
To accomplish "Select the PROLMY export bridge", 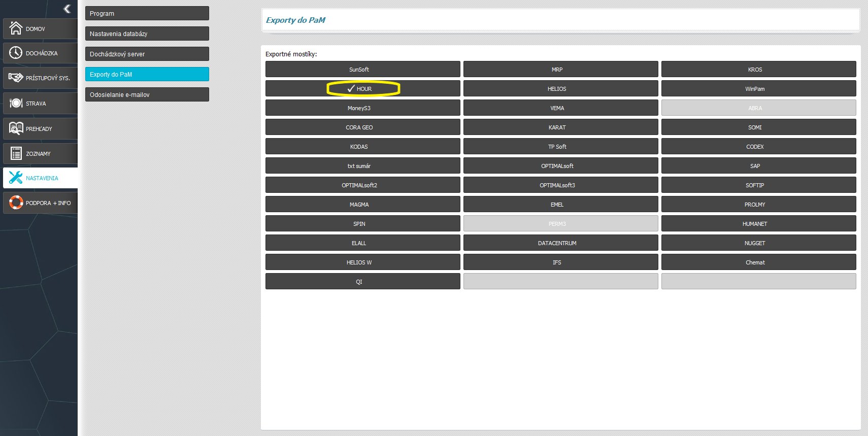I will click(x=759, y=204).
